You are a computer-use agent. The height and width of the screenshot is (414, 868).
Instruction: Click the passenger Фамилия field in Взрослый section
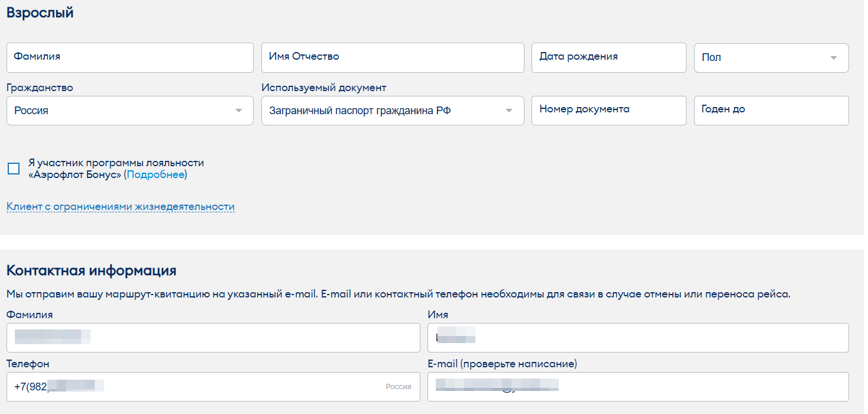130,57
